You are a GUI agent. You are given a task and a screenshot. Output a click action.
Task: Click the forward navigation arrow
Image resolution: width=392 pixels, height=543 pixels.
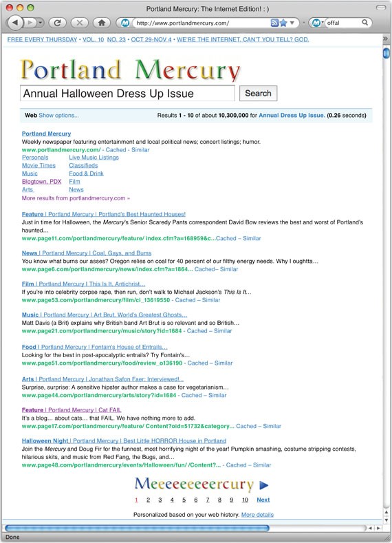pyautogui.click(x=30, y=23)
